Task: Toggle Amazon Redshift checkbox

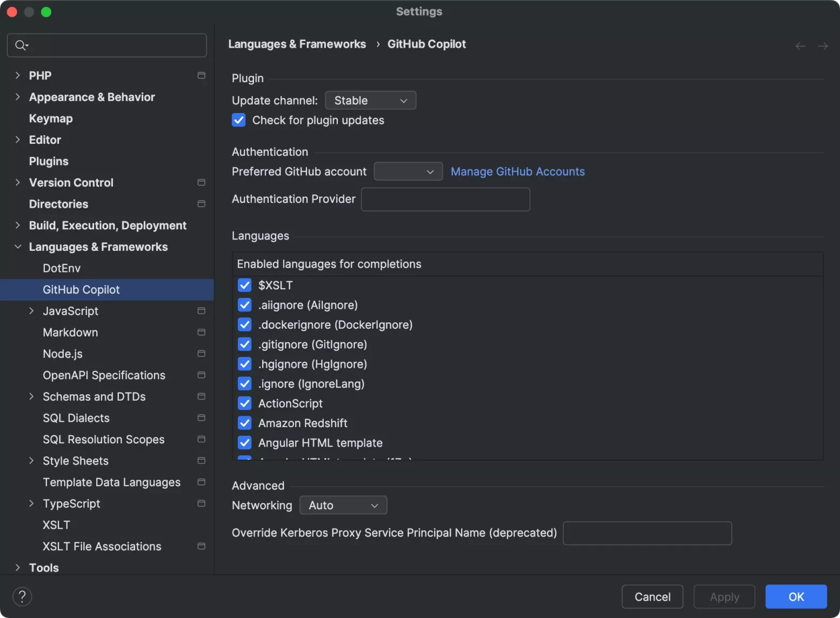Action: point(245,423)
